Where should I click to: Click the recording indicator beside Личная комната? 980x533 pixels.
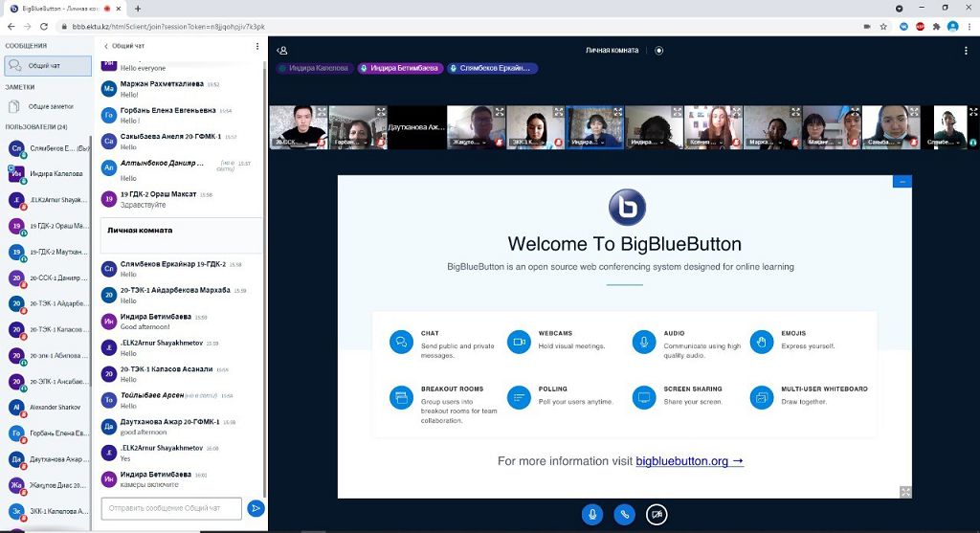(x=658, y=51)
